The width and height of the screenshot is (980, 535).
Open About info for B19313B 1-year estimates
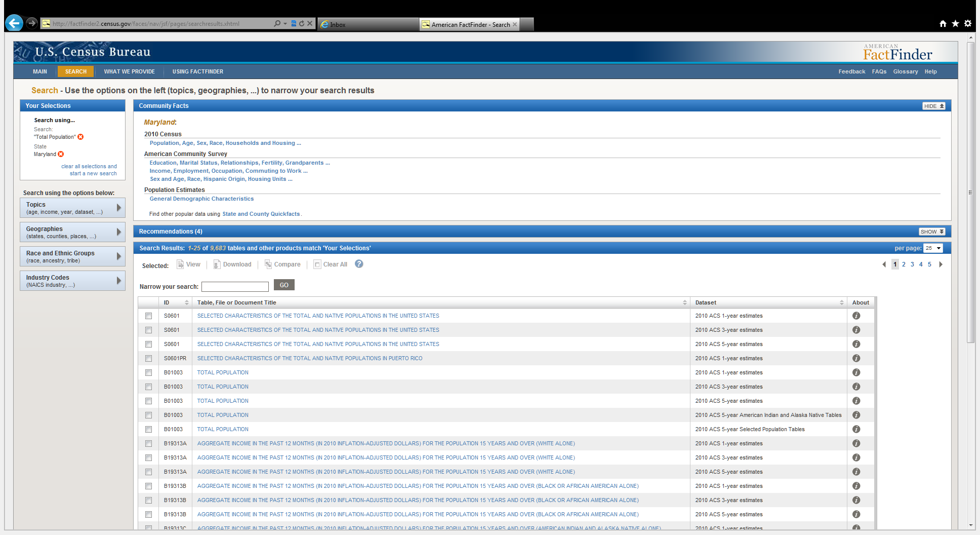[856, 486]
